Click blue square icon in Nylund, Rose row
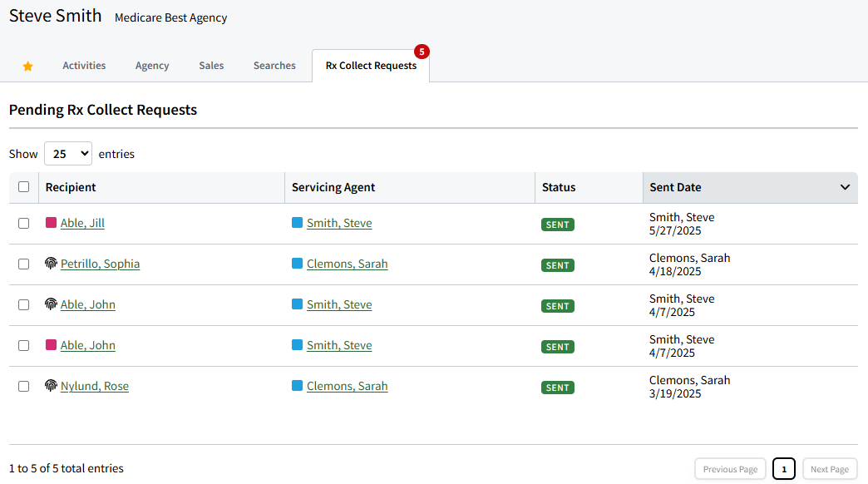868x484 pixels. pos(298,385)
